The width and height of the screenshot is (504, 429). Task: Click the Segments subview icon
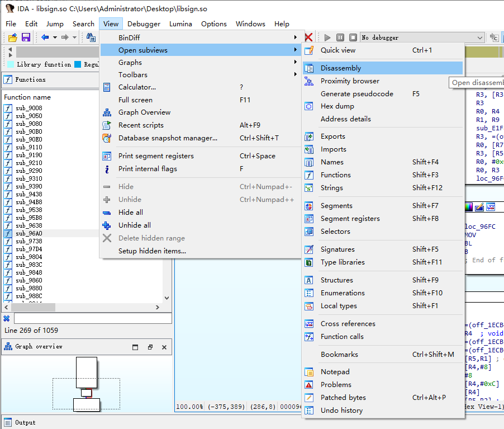[x=309, y=206]
